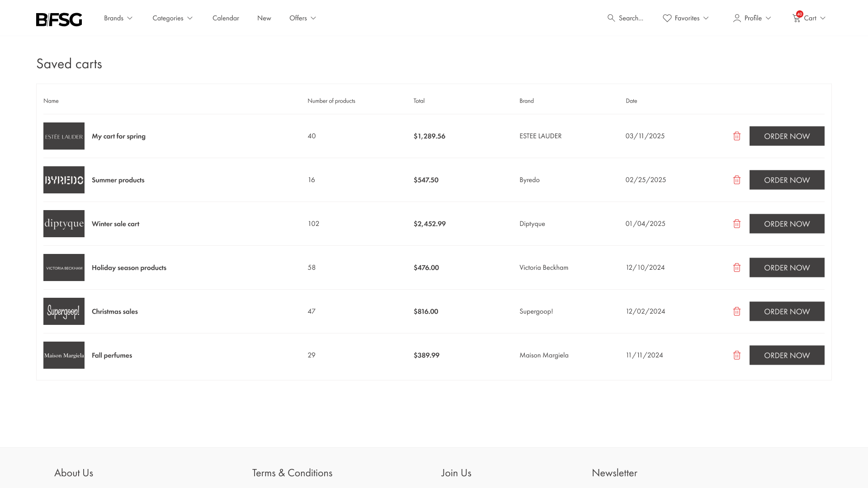Open the Byredo brand thumbnail
Image resolution: width=868 pixels, height=488 pixels.
coord(64,180)
